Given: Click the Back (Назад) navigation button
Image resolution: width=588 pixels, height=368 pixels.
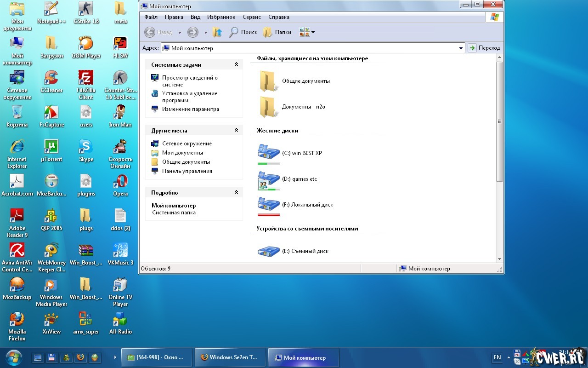Looking at the screenshot, I should [x=158, y=32].
